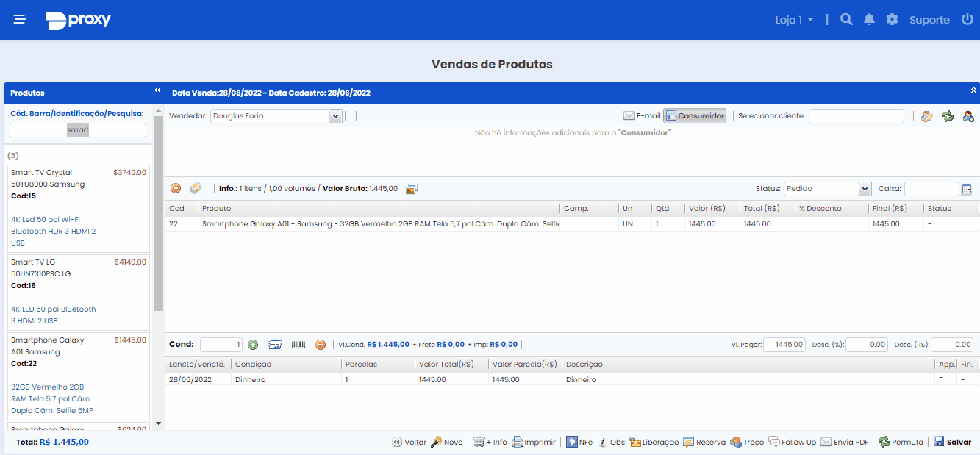
Task: Select Smartphone Galaxy A01 product card
Action: [x=79, y=376]
